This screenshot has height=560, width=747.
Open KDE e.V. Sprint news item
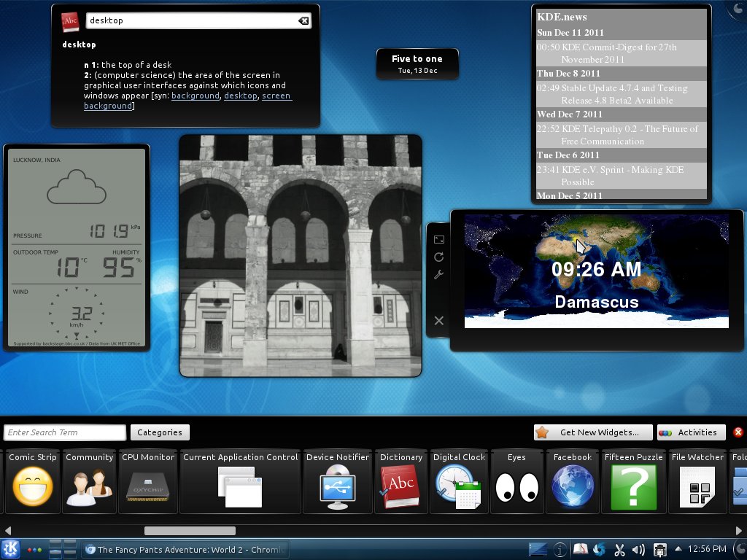point(622,176)
